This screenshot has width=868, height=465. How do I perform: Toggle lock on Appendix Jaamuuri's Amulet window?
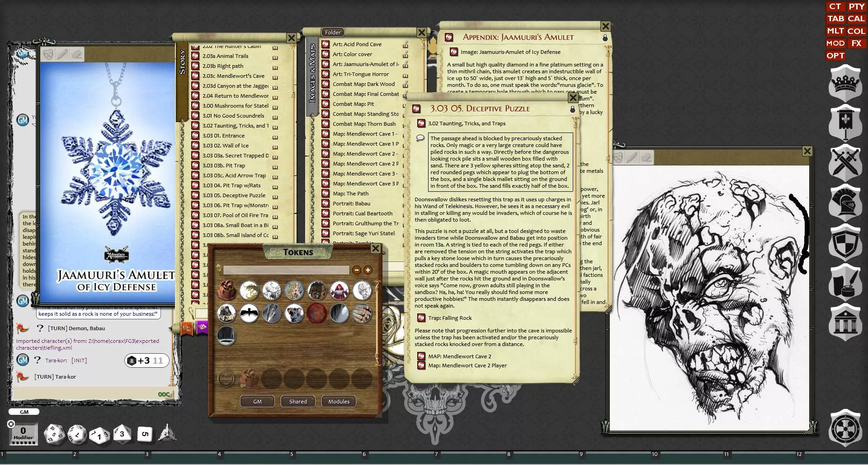point(605,38)
